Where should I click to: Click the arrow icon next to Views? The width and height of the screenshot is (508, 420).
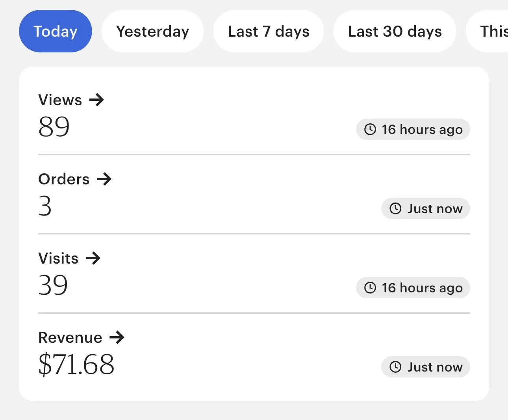[x=96, y=100]
